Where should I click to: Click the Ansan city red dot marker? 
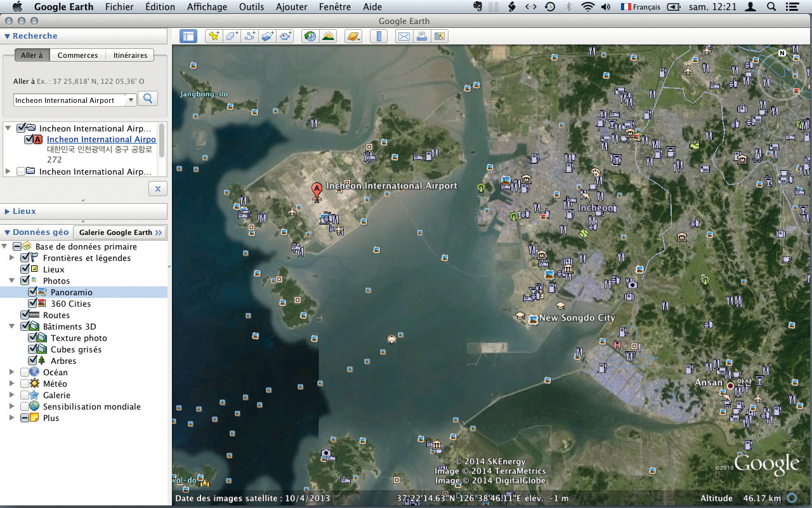(x=730, y=385)
